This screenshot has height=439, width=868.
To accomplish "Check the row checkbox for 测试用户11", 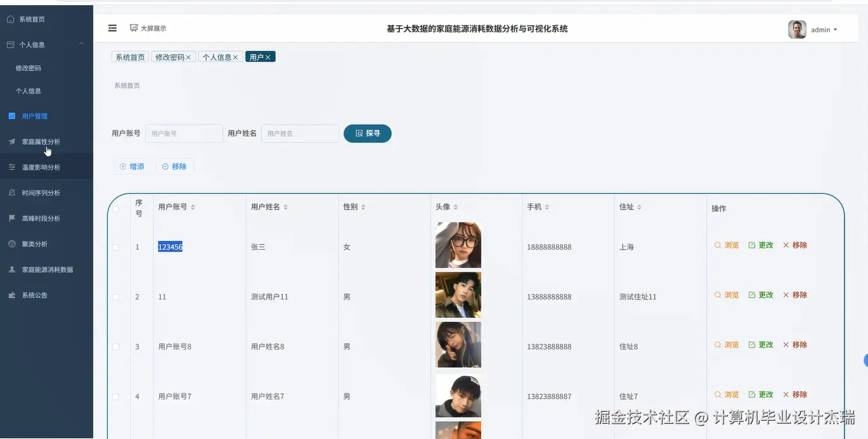I will tap(115, 297).
